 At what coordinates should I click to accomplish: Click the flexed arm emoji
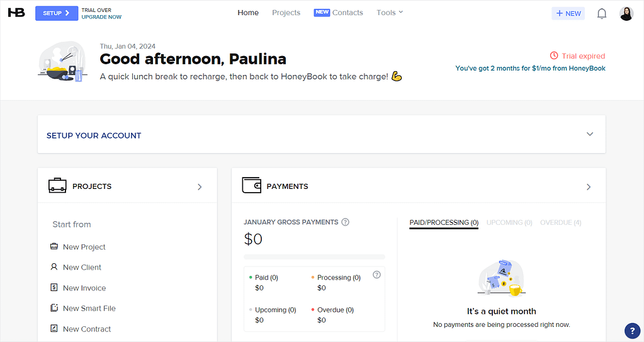pyautogui.click(x=397, y=76)
